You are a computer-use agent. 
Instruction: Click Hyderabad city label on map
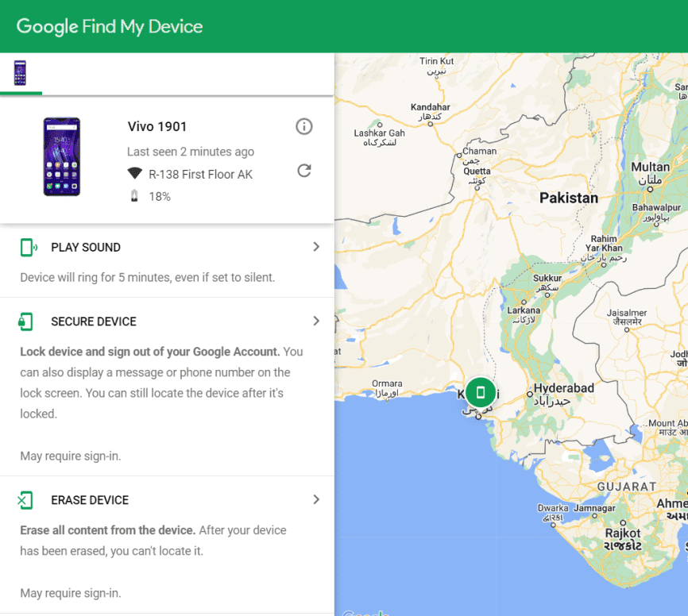click(x=563, y=388)
